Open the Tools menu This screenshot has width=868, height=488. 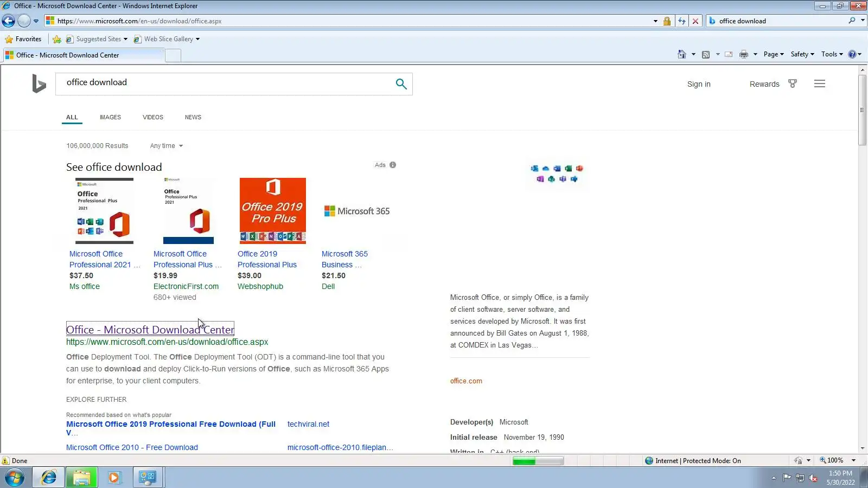click(832, 54)
